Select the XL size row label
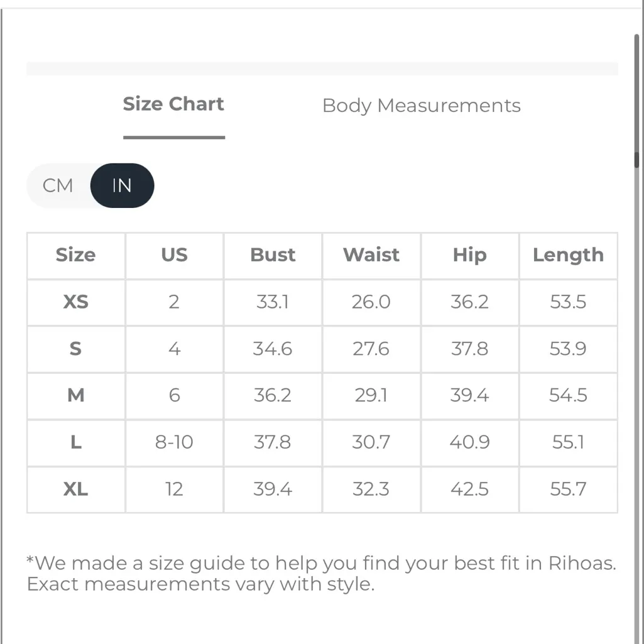This screenshot has width=644, height=644. click(75, 489)
